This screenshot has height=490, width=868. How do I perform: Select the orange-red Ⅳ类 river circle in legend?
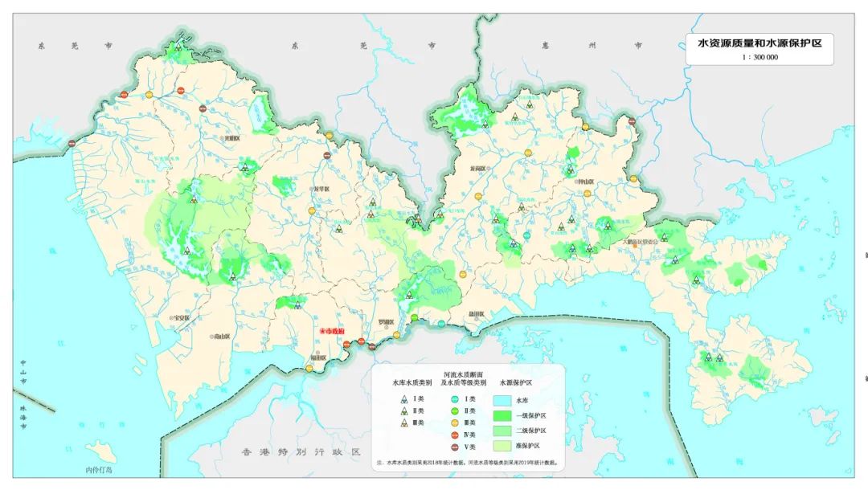tap(455, 435)
